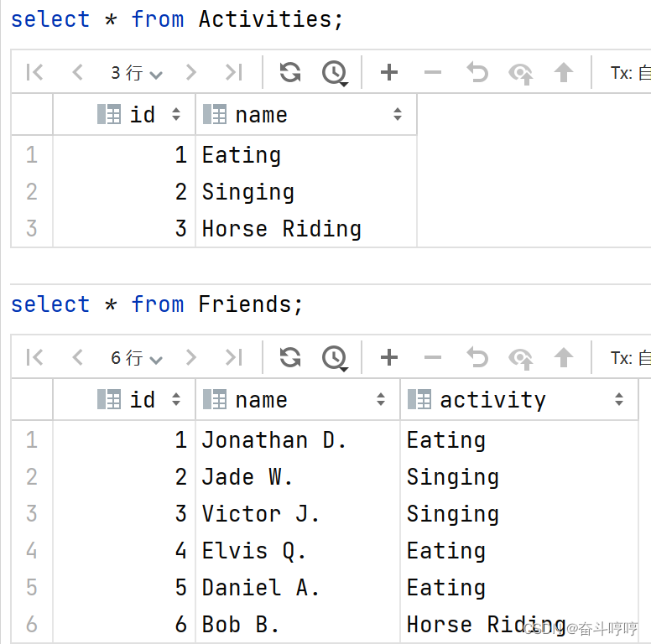The image size is (651, 644).
Task: Open the 3 行 page size dropdown
Action: (136, 73)
